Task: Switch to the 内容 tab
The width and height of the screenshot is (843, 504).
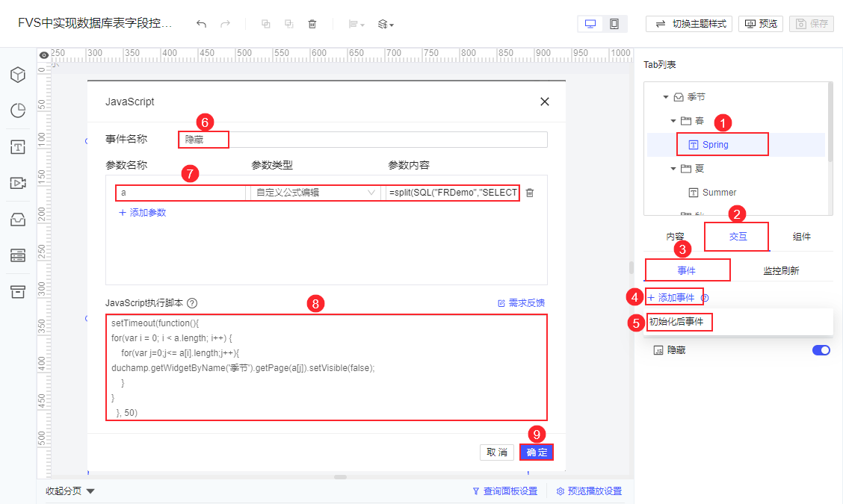Action: pyautogui.click(x=676, y=237)
